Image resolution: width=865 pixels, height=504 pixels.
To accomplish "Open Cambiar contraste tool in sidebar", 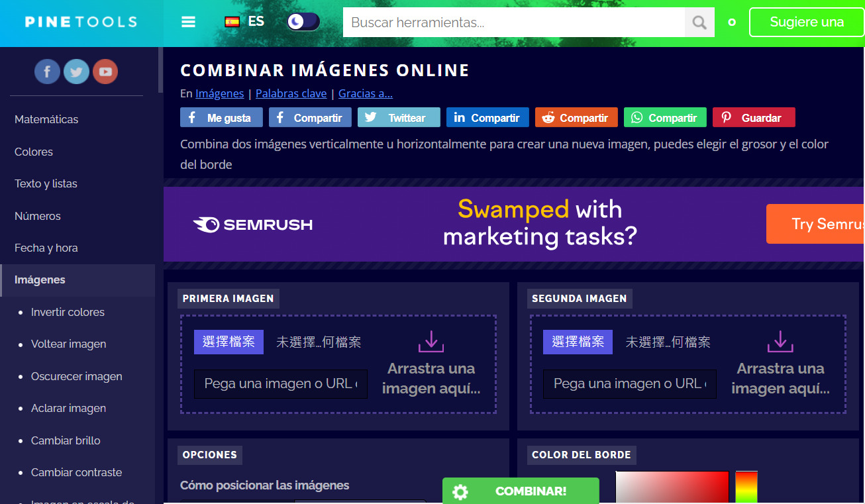I will [x=76, y=472].
